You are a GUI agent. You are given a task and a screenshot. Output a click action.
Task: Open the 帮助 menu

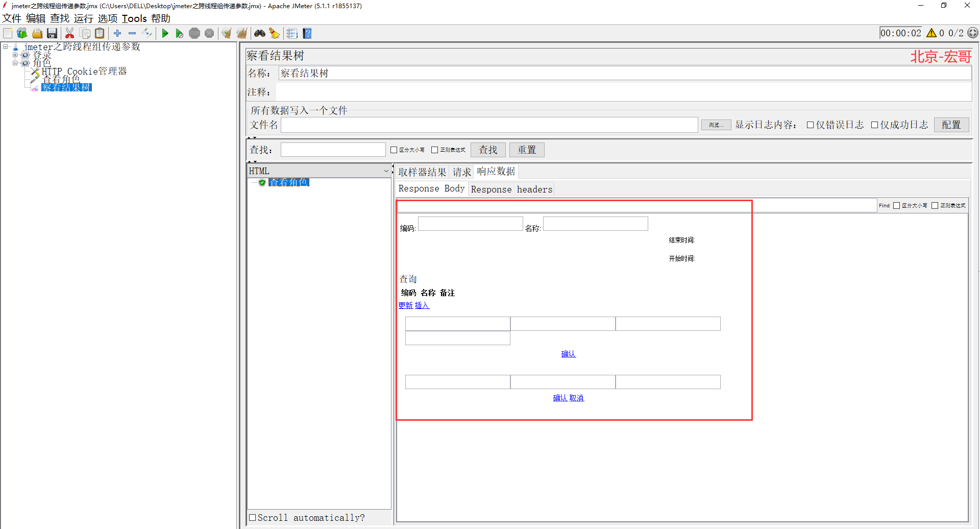pyautogui.click(x=161, y=18)
